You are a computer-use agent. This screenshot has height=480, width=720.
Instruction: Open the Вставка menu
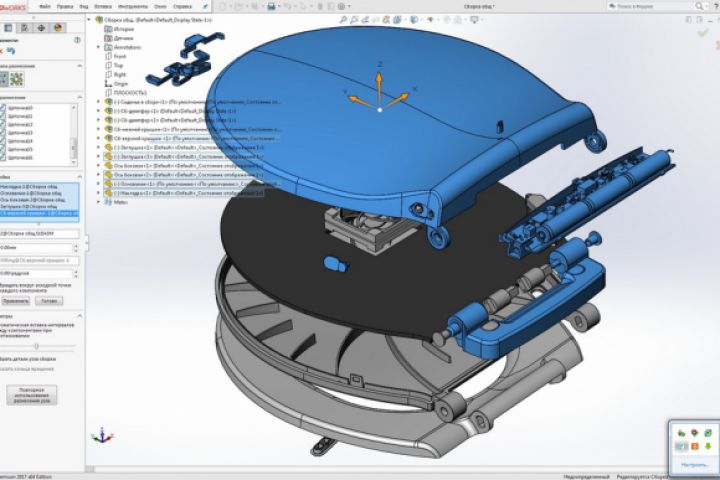[x=102, y=6]
